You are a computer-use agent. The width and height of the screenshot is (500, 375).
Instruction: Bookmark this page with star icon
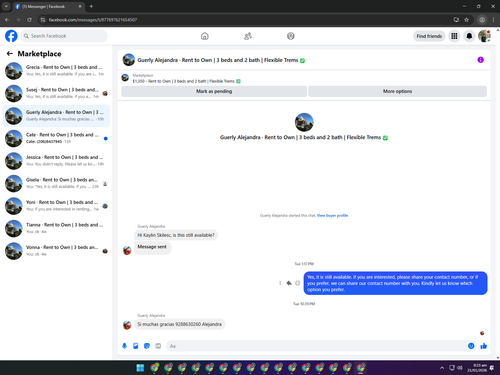(466, 20)
